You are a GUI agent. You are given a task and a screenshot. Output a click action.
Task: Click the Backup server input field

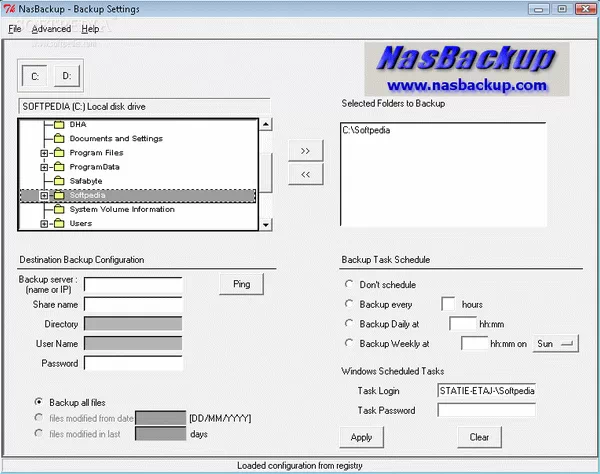click(133, 285)
